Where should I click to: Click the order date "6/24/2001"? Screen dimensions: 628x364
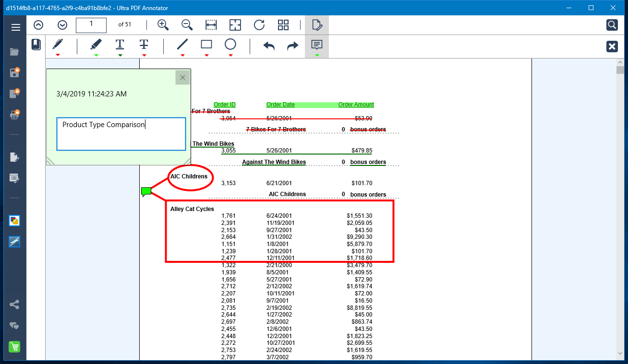click(x=279, y=216)
